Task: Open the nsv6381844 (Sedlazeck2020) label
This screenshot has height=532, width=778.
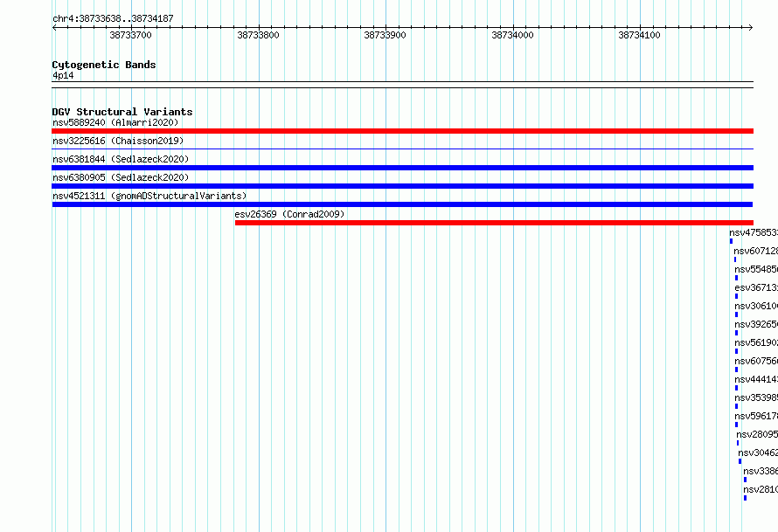Action: click(121, 159)
